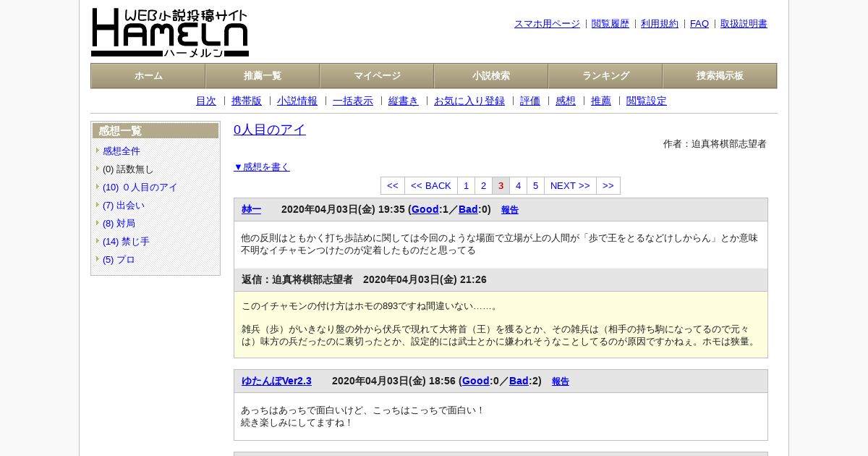This screenshot has width=868, height=456.
Task: Vote Good on ゆたんぽVer2.3's review
Action: tap(476, 381)
